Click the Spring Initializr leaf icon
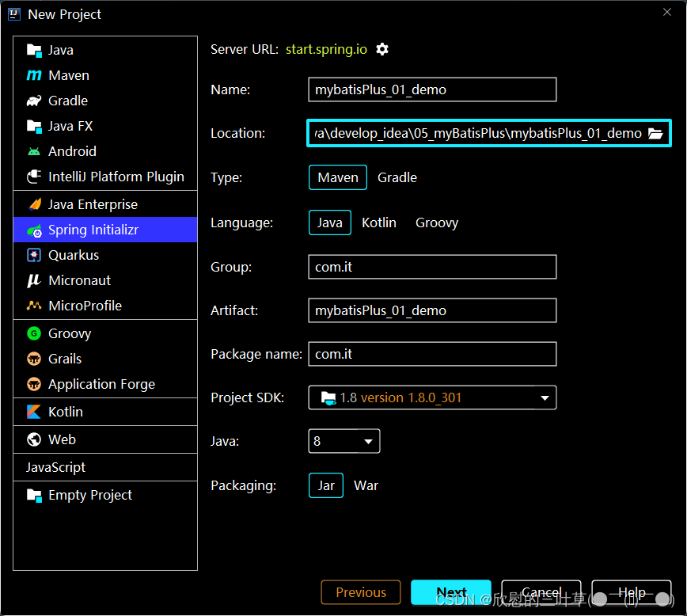The image size is (687, 616). (34, 230)
